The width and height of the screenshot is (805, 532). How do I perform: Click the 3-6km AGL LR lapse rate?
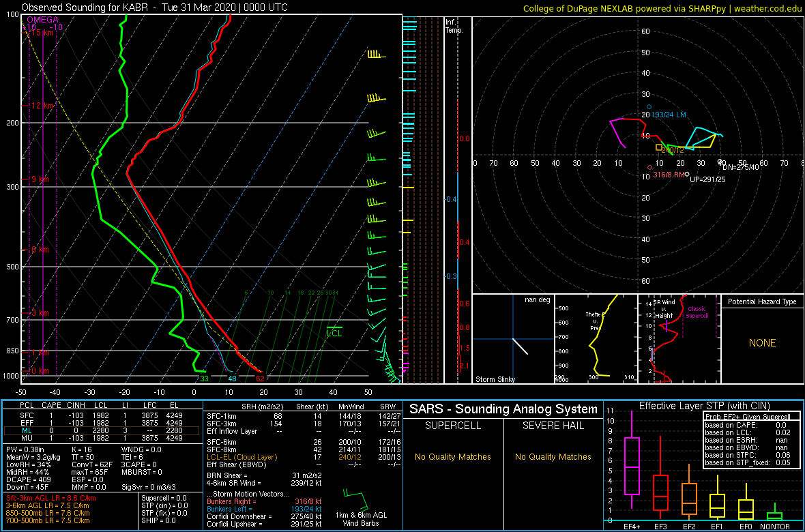point(47,505)
